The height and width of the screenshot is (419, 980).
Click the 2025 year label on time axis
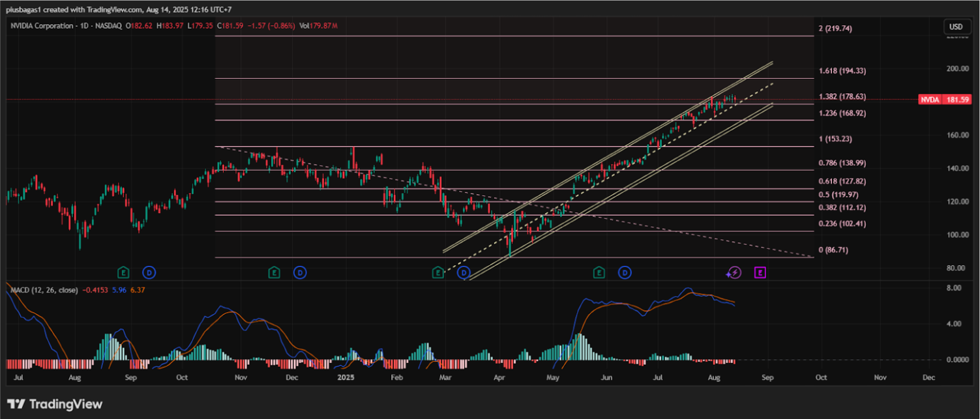click(346, 377)
